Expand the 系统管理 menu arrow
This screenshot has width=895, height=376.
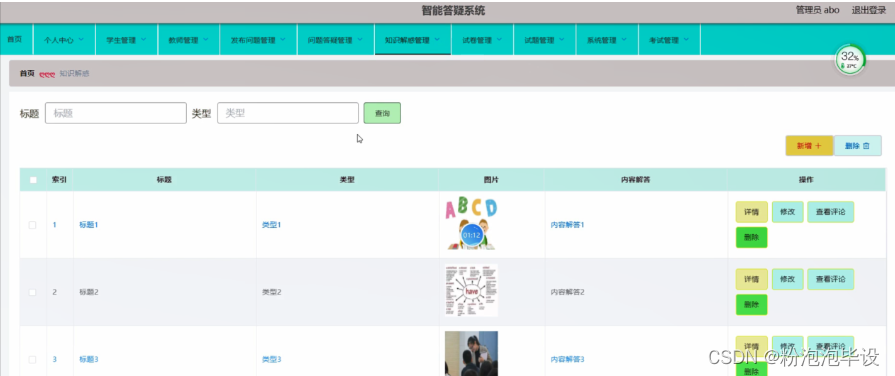tap(624, 40)
